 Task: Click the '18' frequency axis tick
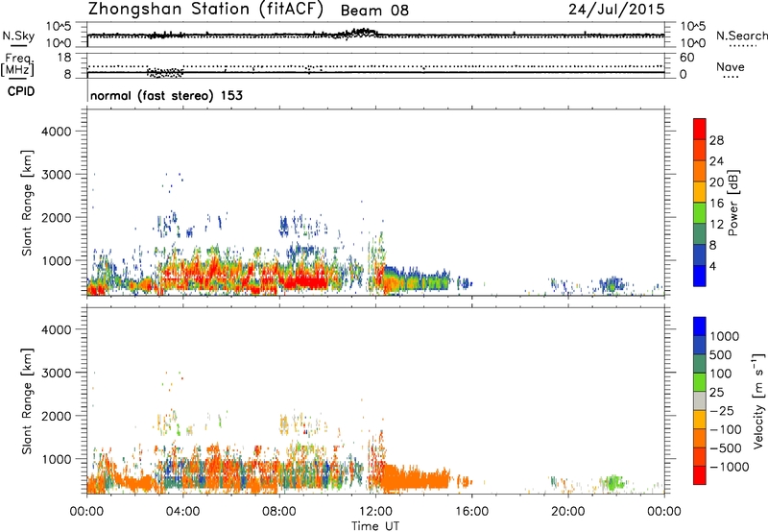click(x=64, y=58)
